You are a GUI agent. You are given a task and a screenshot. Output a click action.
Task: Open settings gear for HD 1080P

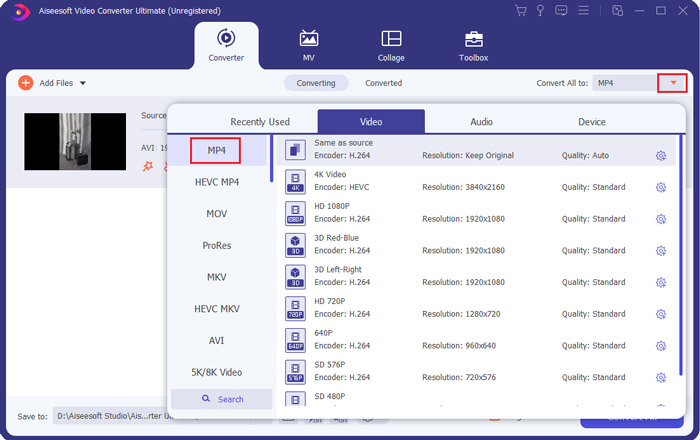pos(661,219)
